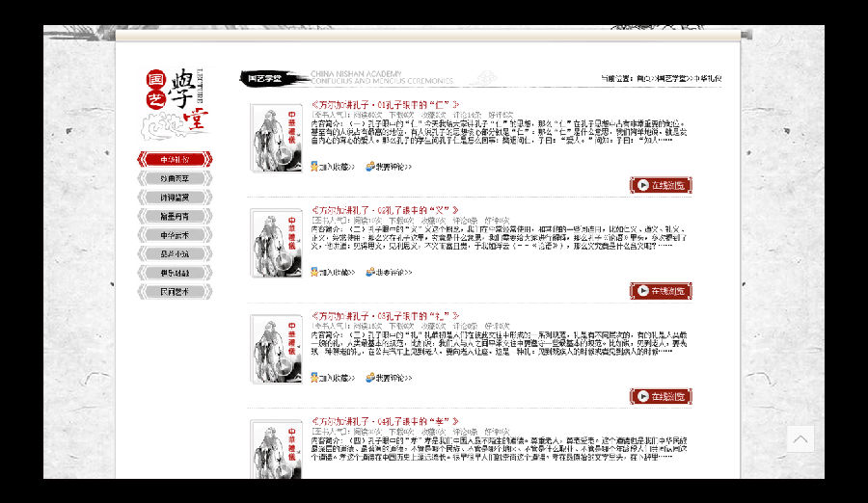Click the 内容简介 summary text of lecture 01

point(499,132)
